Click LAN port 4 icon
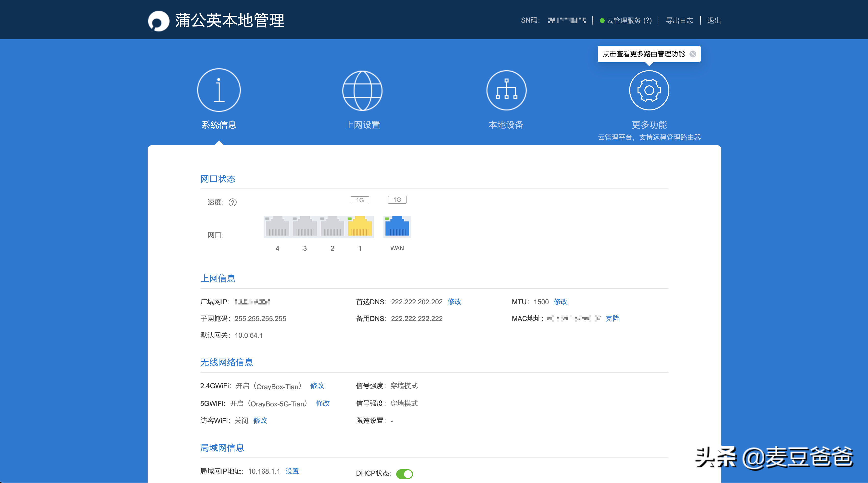The width and height of the screenshot is (868, 483). pos(277,227)
